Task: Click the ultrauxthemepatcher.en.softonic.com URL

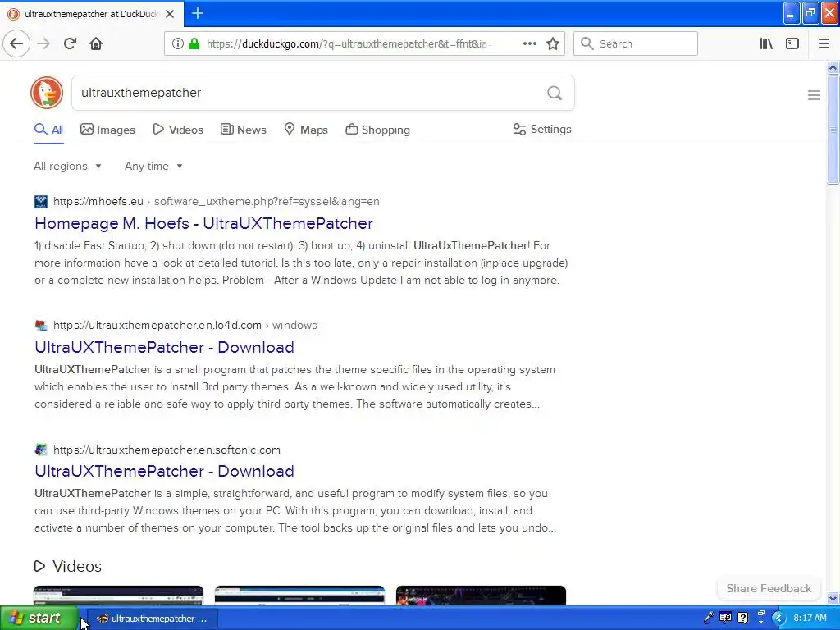Action: click(167, 450)
